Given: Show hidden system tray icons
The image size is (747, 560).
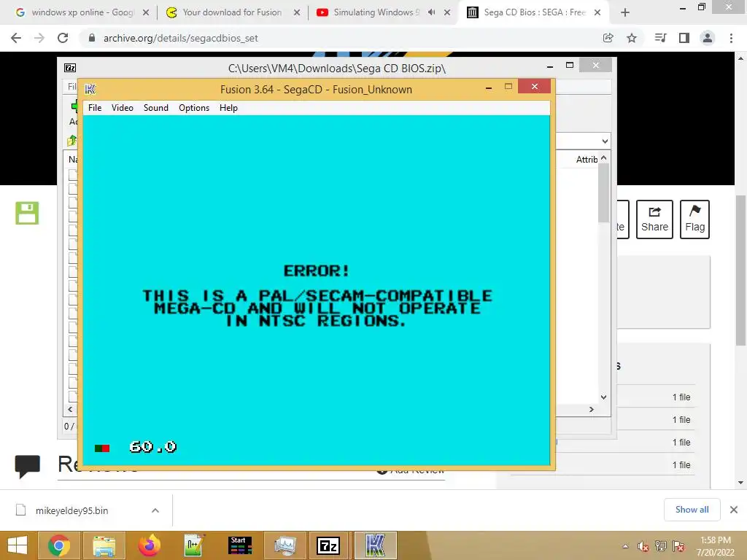Looking at the screenshot, I should 625,546.
